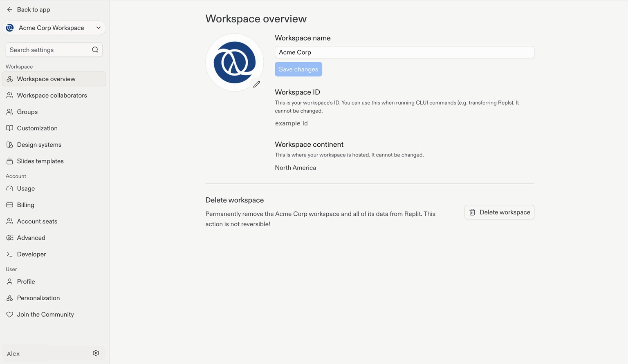Image resolution: width=628 pixels, height=364 pixels.
Task: Click the magnifier icon in Search settings
Action: [x=95, y=50]
